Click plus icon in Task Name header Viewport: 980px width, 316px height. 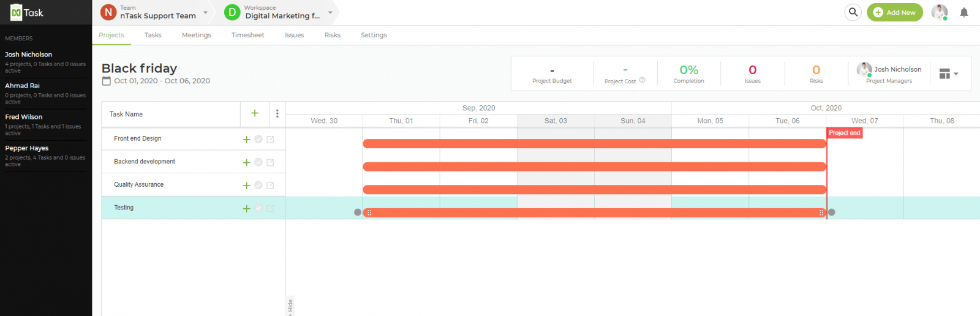coord(255,113)
